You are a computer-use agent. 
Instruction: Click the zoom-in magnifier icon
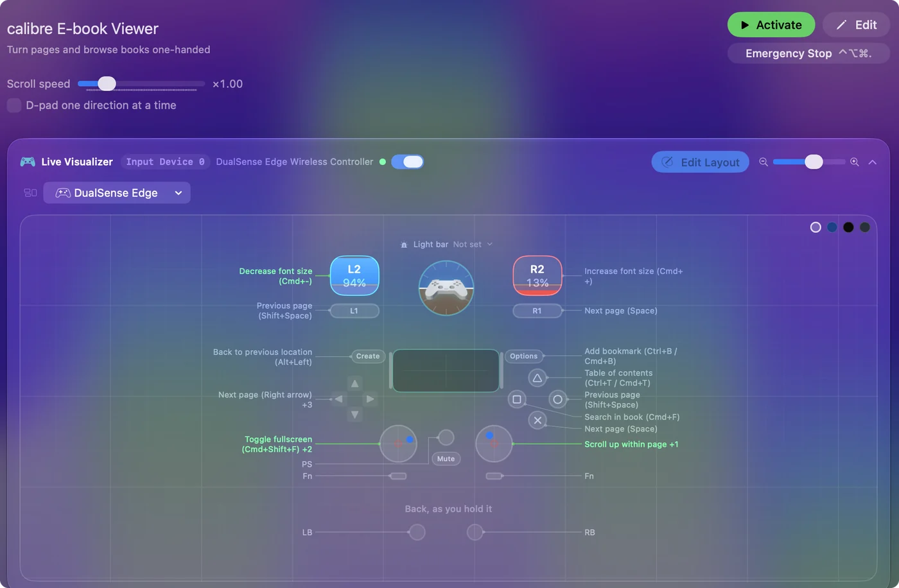click(x=855, y=162)
